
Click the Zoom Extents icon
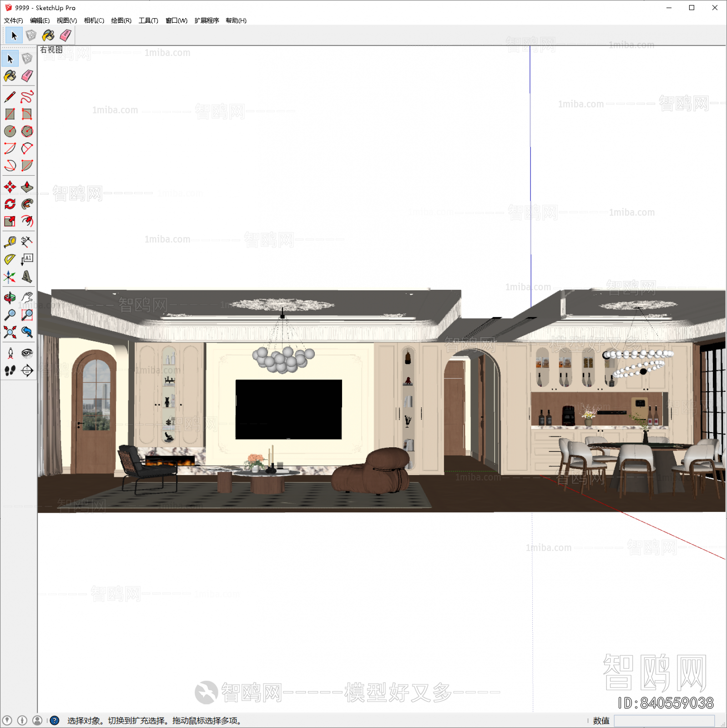(x=10, y=332)
